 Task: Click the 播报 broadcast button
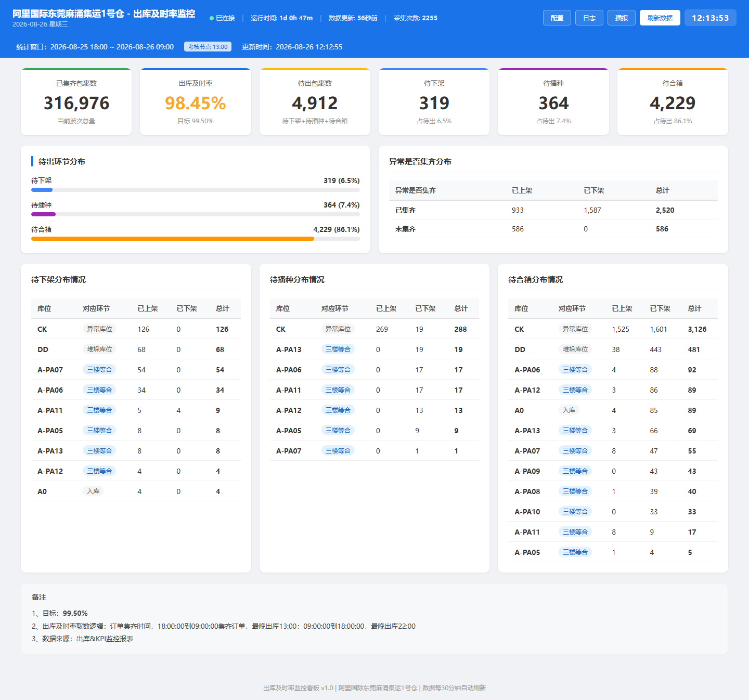622,18
